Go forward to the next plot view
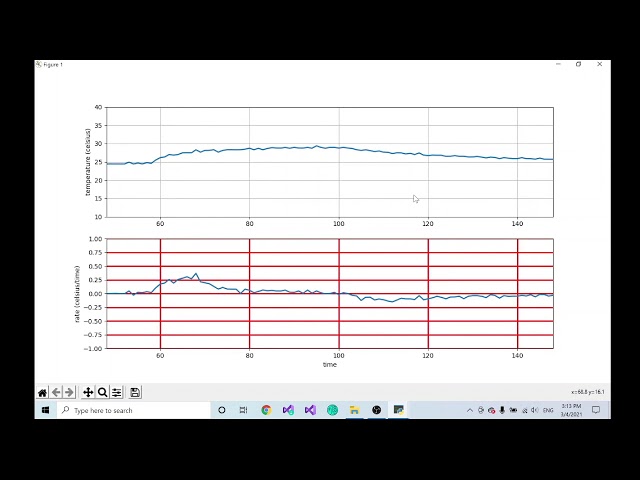This screenshot has width=640, height=480. tap(69, 393)
